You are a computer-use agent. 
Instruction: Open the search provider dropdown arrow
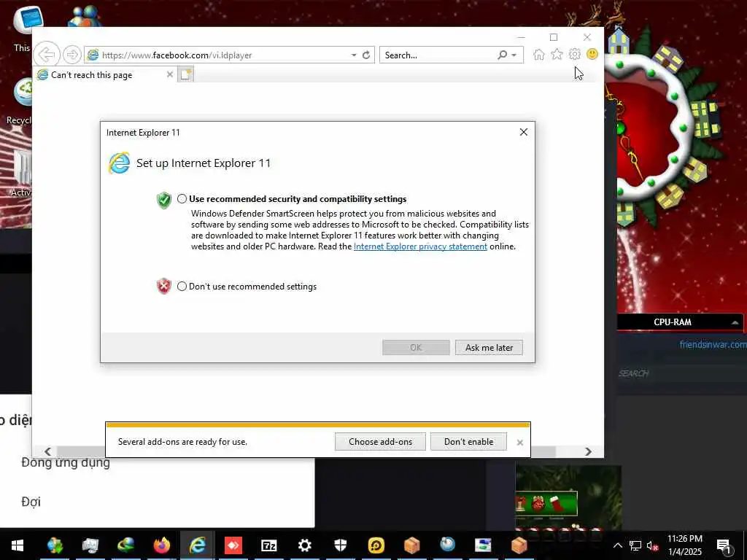click(x=514, y=55)
